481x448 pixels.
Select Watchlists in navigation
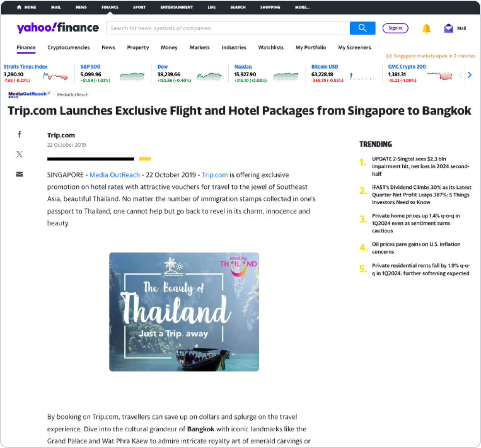click(x=271, y=47)
